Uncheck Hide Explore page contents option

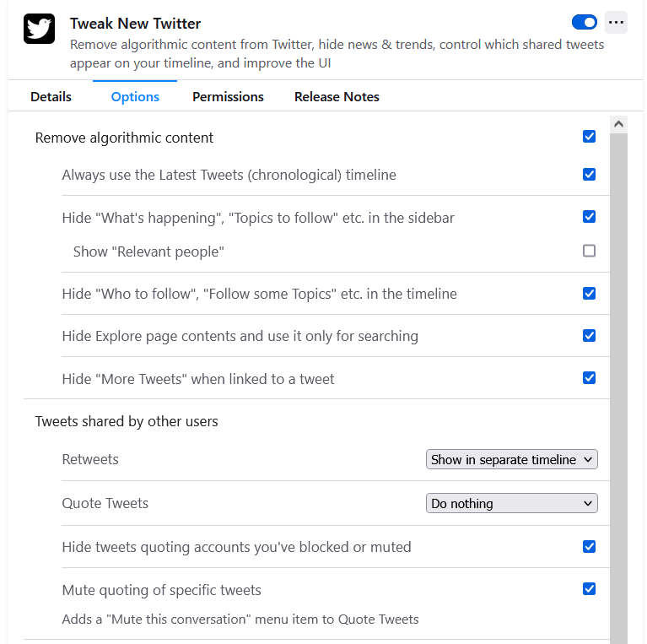pos(590,336)
